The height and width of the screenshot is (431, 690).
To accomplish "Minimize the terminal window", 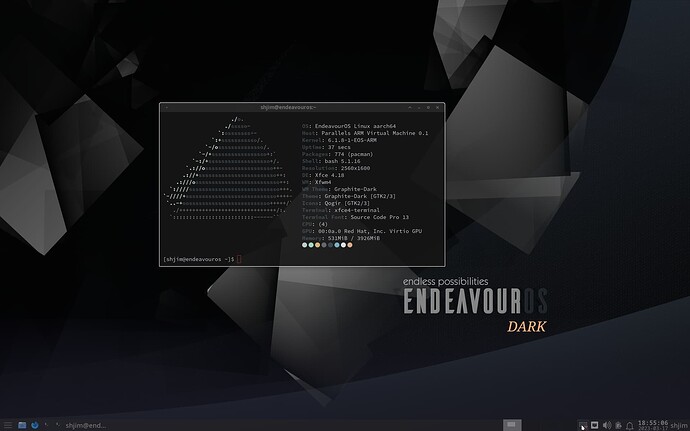I will pyautogui.click(x=419, y=108).
